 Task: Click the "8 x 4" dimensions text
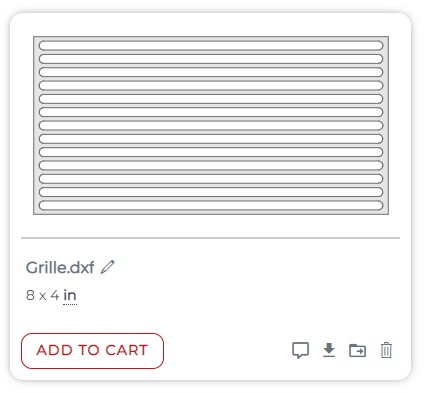(x=43, y=295)
